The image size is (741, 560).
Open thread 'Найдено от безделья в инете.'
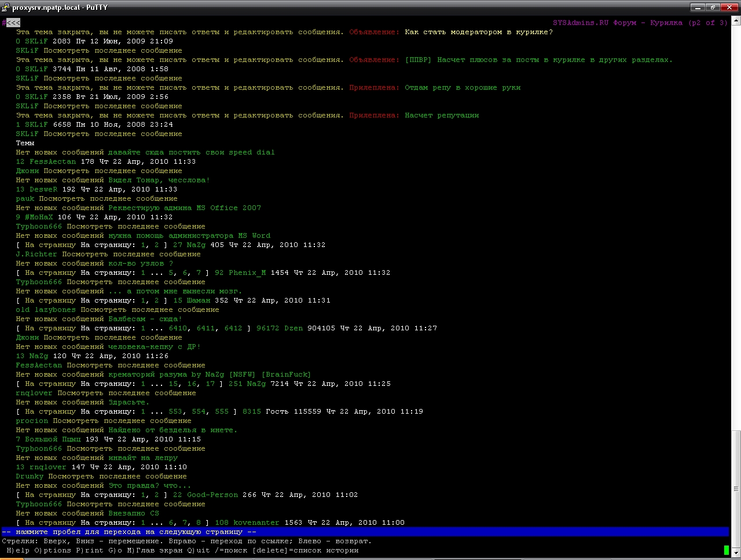(173, 430)
